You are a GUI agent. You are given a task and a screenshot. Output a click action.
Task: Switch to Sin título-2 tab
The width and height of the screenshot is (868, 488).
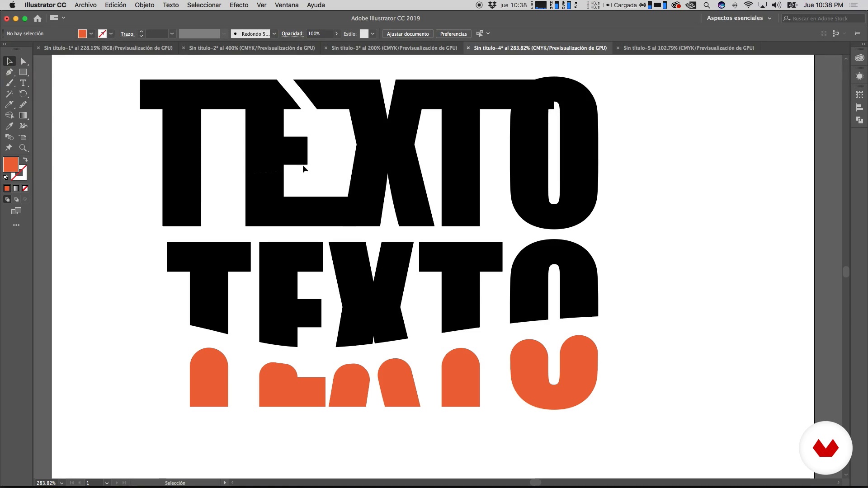coord(252,48)
